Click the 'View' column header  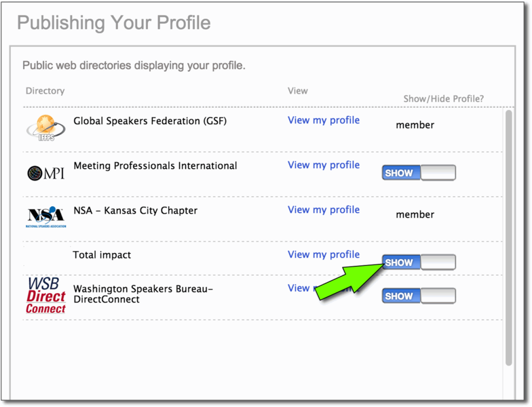point(297,91)
